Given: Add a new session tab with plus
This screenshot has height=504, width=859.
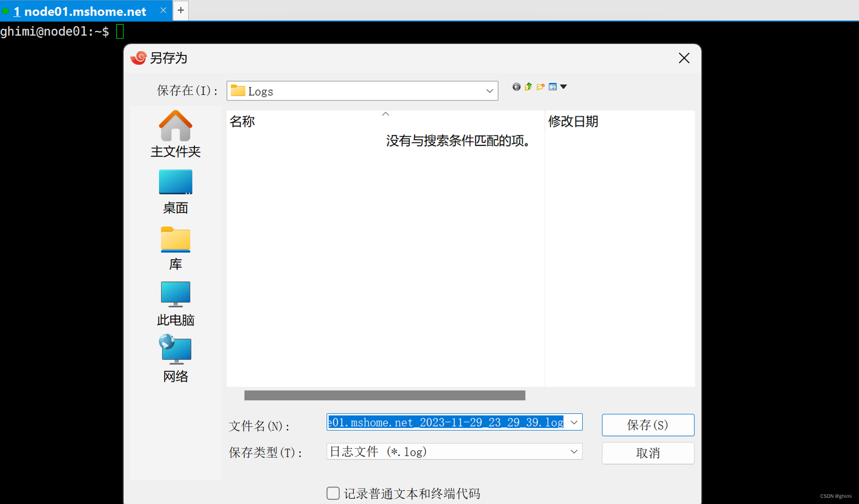Looking at the screenshot, I should pyautogui.click(x=181, y=10).
